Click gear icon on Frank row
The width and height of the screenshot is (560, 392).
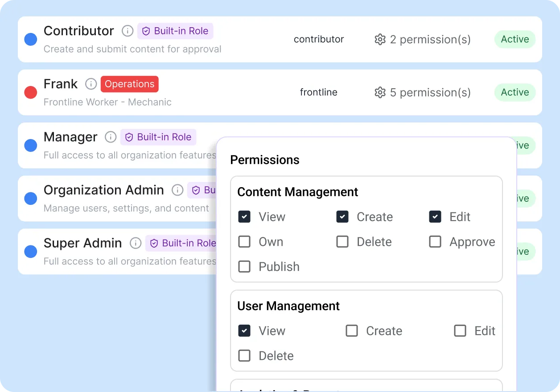pyautogui.click(x=380, y=93)
